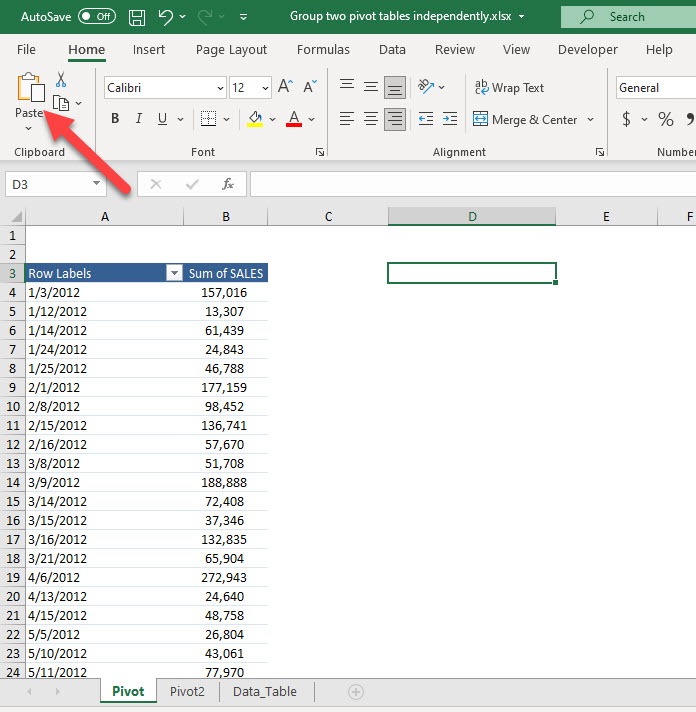Confirm entry with checkmark icon
Image resolution: width=696 pixels, height=712 pixels.
[192, 184]
